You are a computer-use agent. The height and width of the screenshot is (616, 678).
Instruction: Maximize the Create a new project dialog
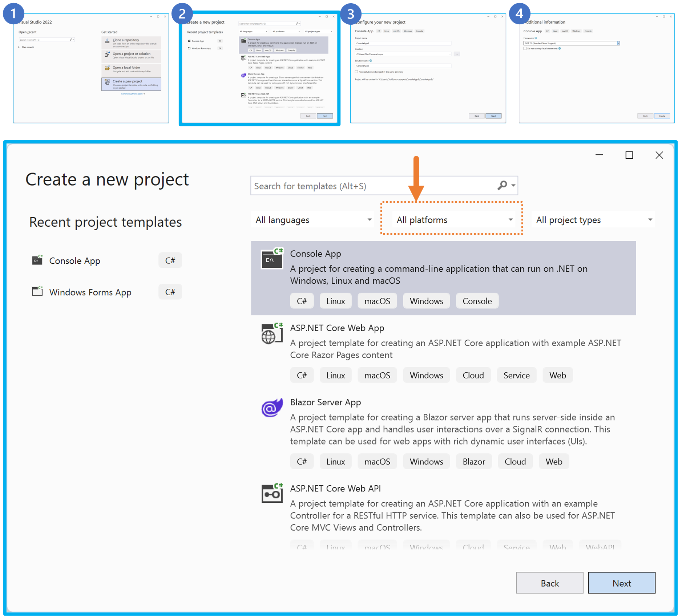629,155
